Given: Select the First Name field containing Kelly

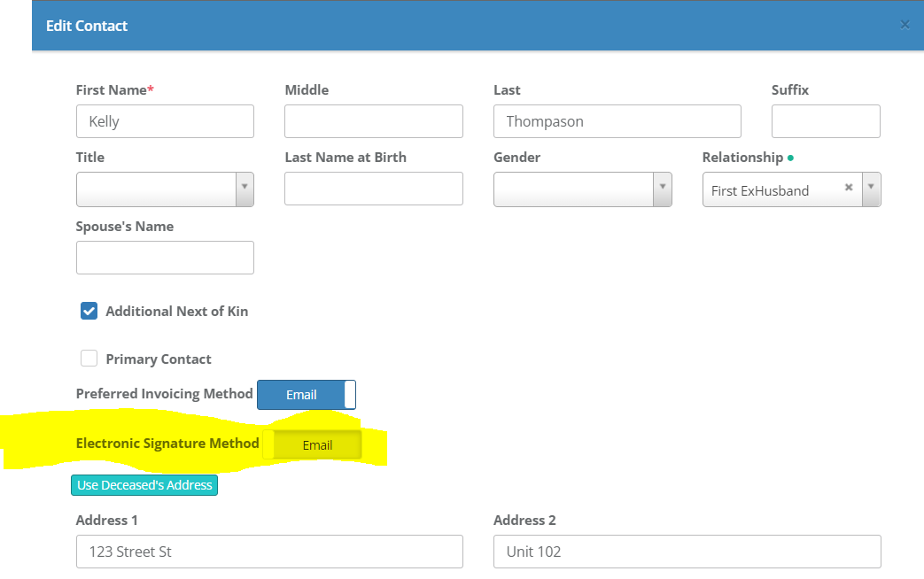Looking at the screenshot, I should pyautogui.click(x=165, y=120).
